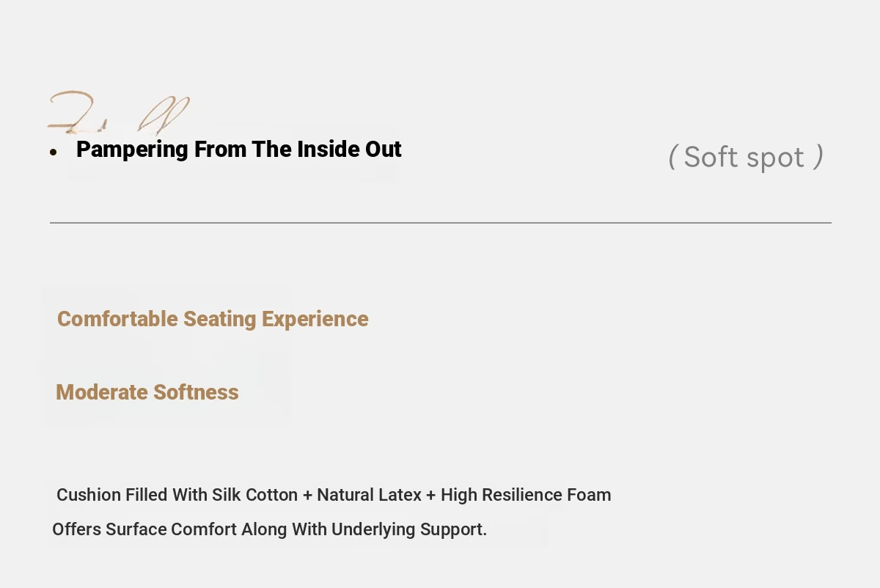Click the word Offers starting the last line
Viewport: 880px width, 588px height.
[x=76, y=529]
